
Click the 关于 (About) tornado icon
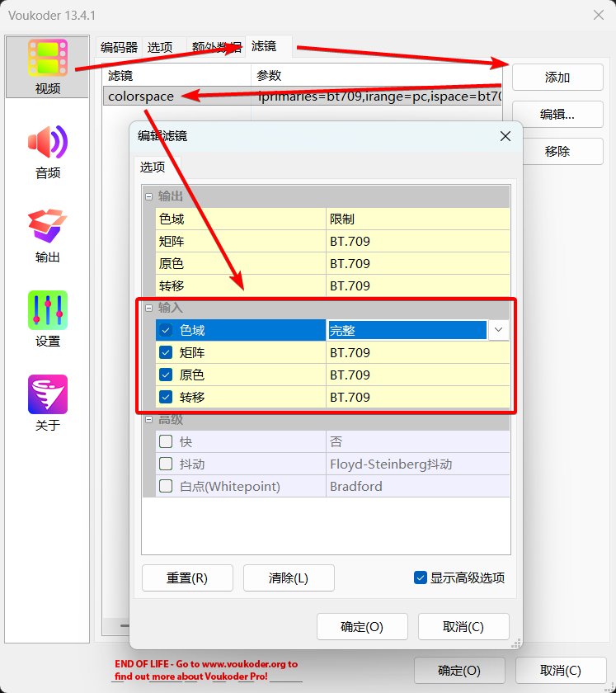pyautogui.click(x=47, y=394)
